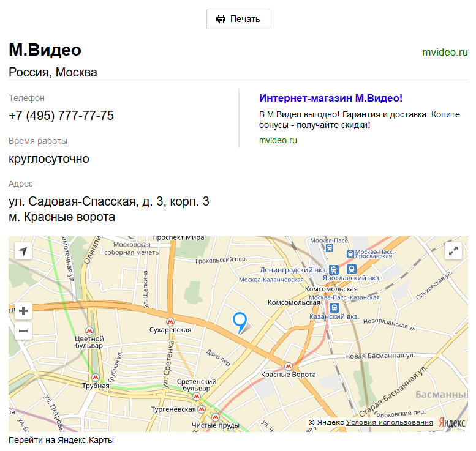Click the Грохольский пер. street label
The width and height of the screenshot is (476, 451).
point(221,260)
